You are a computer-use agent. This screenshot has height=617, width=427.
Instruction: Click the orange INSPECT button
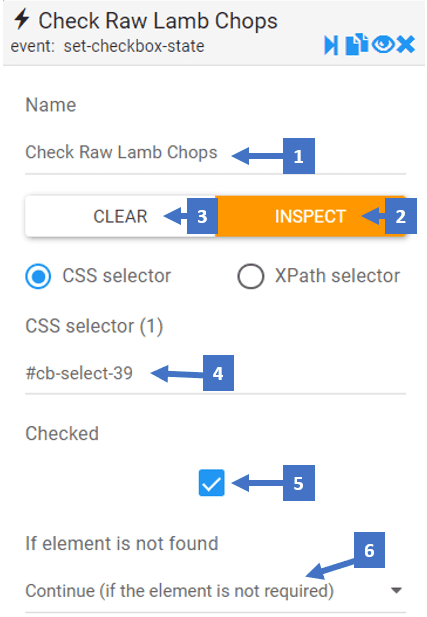[x=311, y=216]
